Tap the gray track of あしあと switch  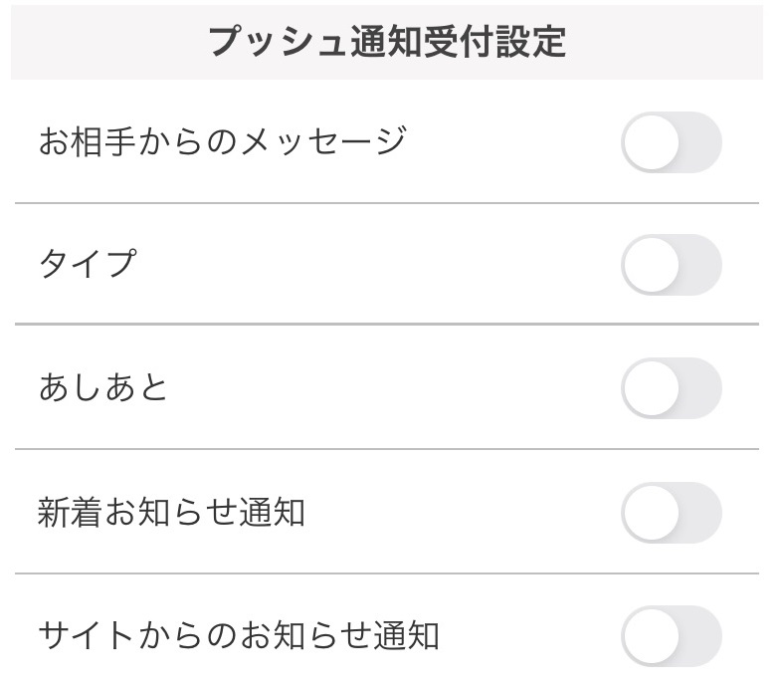pos(699,388)
